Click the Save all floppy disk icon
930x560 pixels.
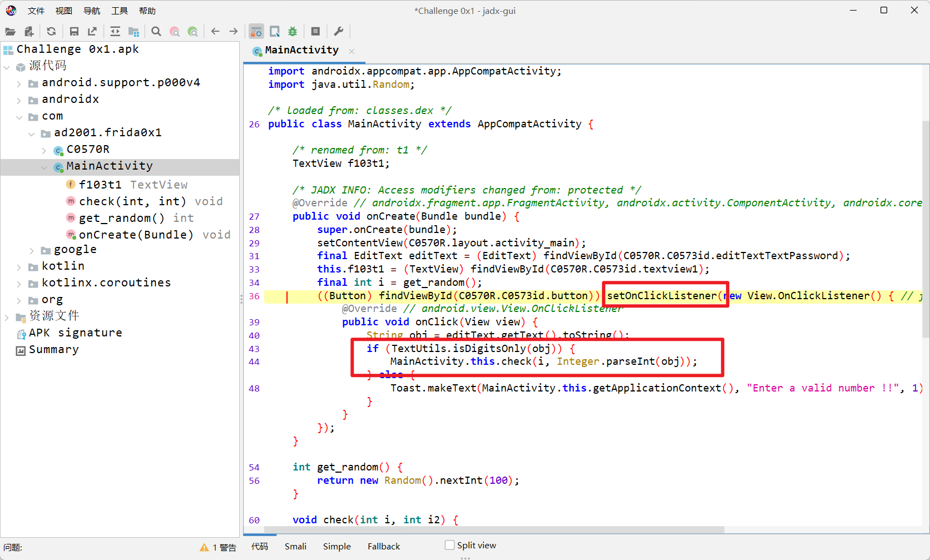[74, 32]
